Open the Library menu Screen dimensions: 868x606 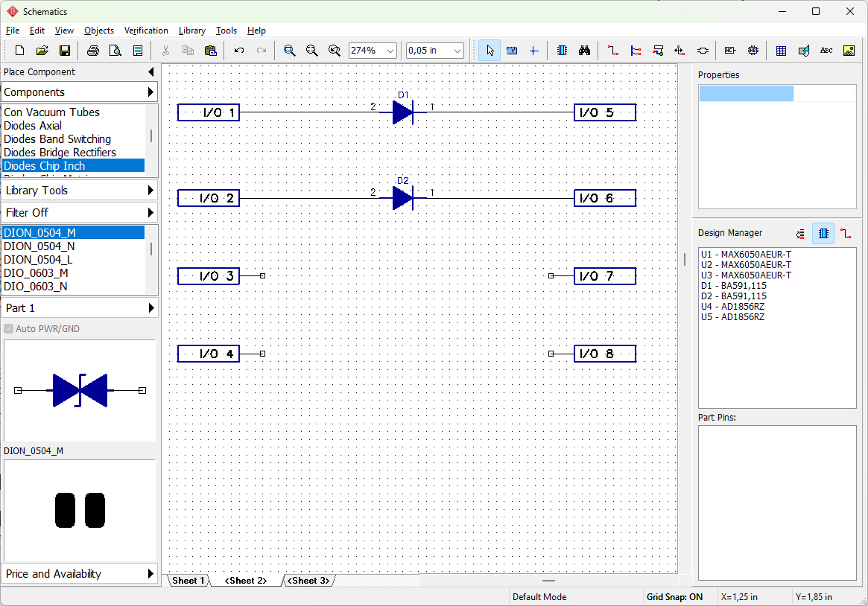click(191, 31)
